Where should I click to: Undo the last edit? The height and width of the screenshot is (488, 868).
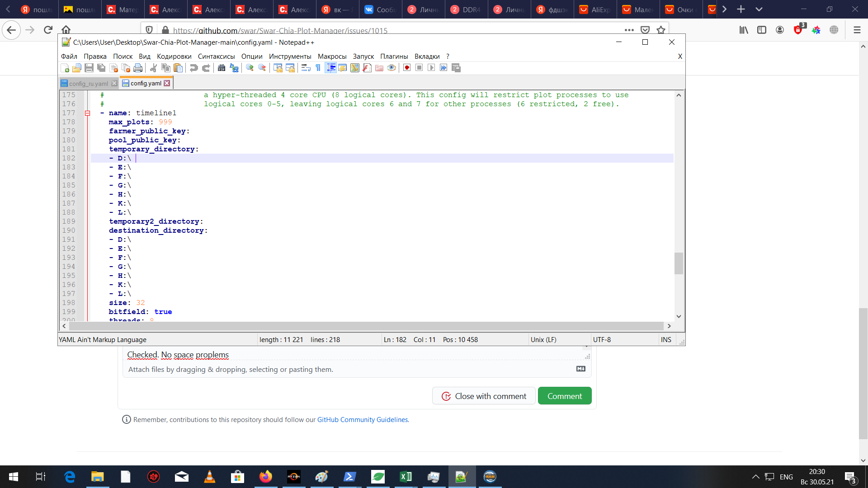pos(193,68)
